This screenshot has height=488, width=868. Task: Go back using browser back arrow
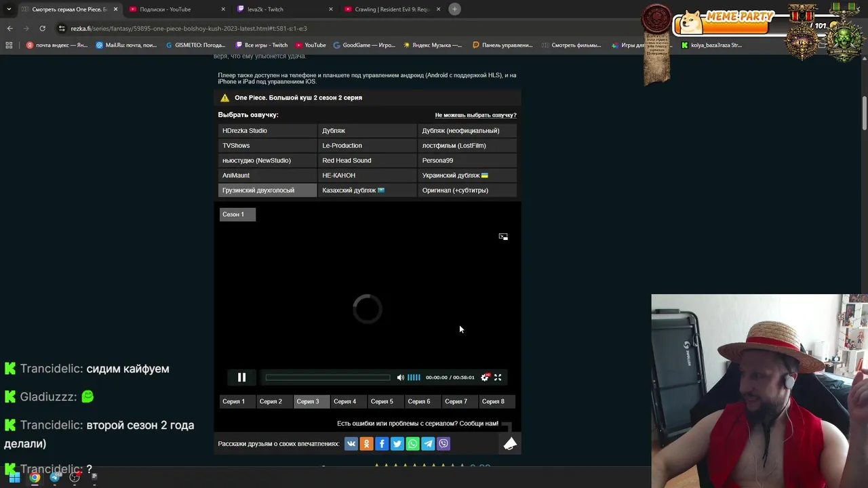[9, 28]
